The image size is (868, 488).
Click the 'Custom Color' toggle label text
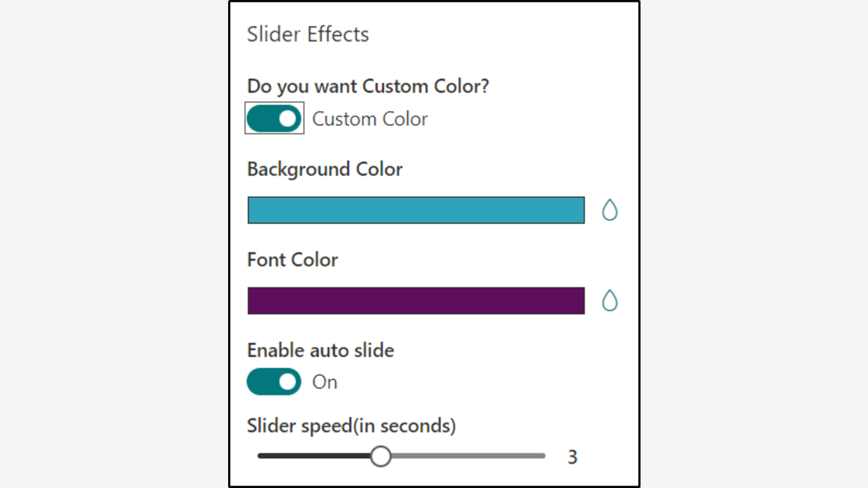coord(370,119)
